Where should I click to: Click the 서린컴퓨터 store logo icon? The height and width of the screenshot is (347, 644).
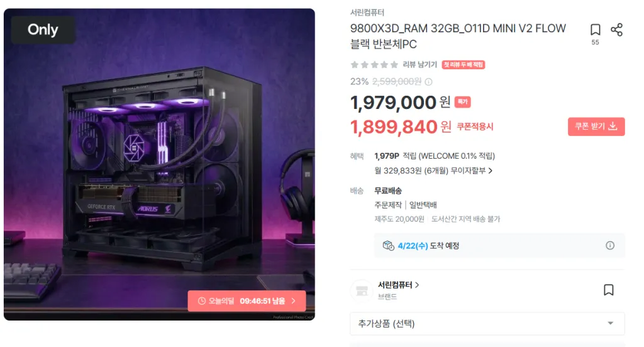point(362,291)
